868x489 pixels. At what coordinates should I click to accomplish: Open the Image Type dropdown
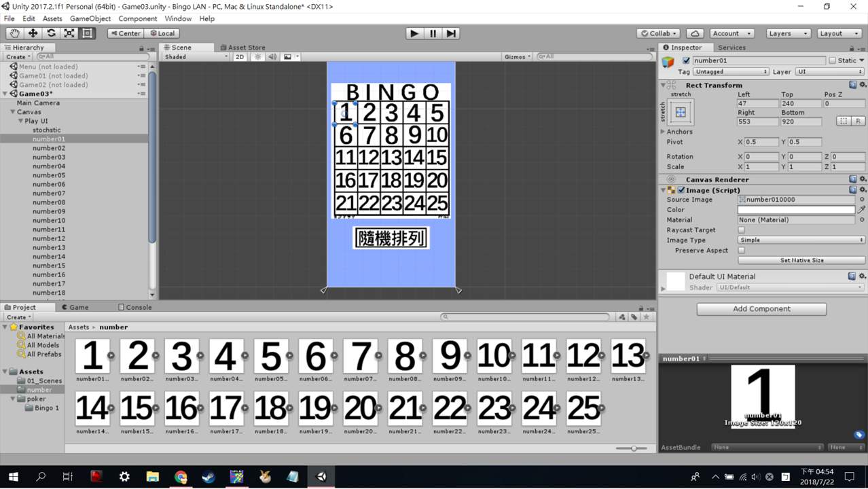pos(800,240)
